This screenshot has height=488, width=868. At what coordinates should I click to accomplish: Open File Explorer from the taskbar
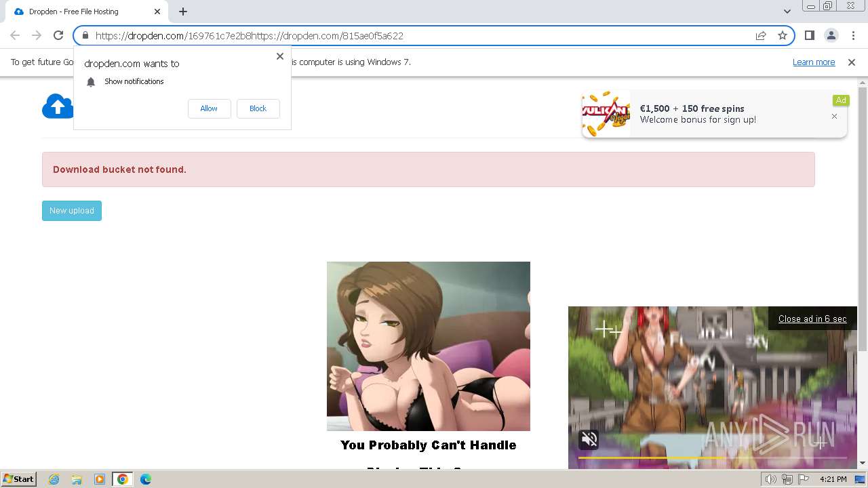(77, 479)
